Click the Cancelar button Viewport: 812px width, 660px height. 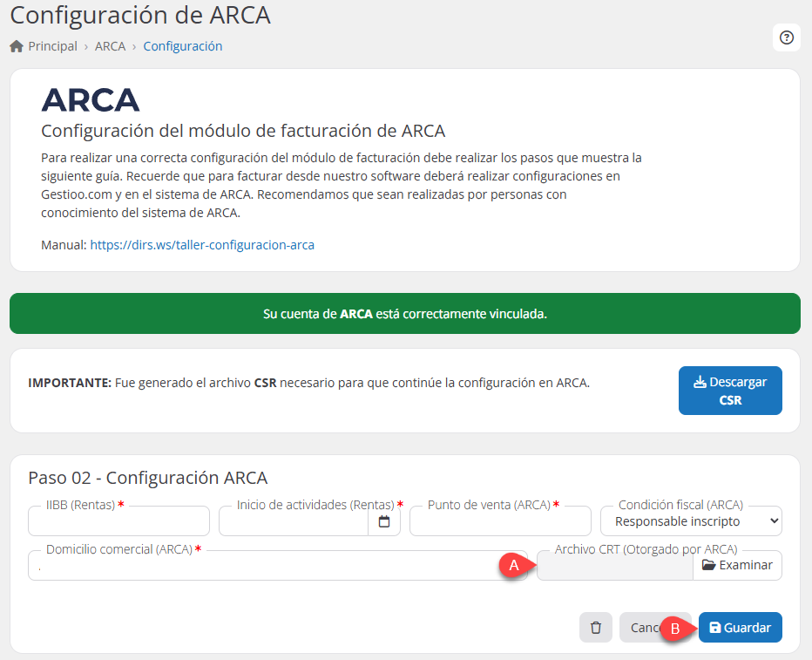(643, 628)
